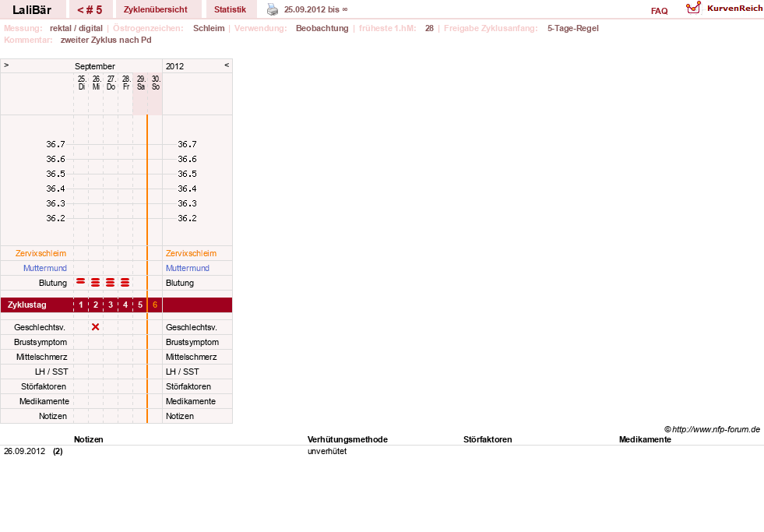Click the left LH / SST row label
This screenshot has height=532, width=764.
51,372
